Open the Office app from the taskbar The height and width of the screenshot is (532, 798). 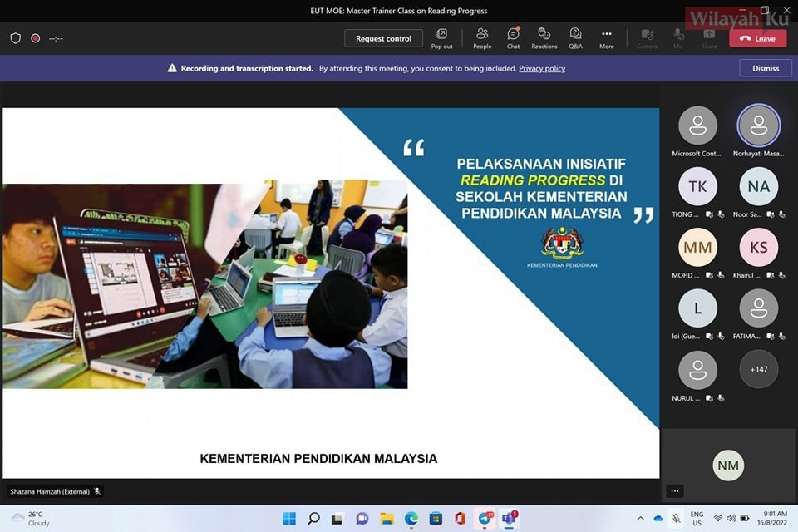(x=460, y=518)
